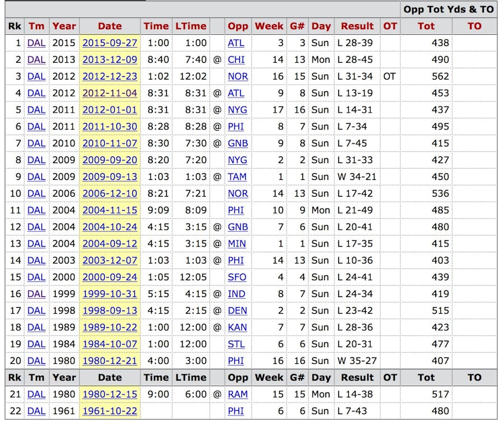The width and height of the screenshot is (504, 426).
Task: Click the IND opponent link
Action: tap(236, 294)
